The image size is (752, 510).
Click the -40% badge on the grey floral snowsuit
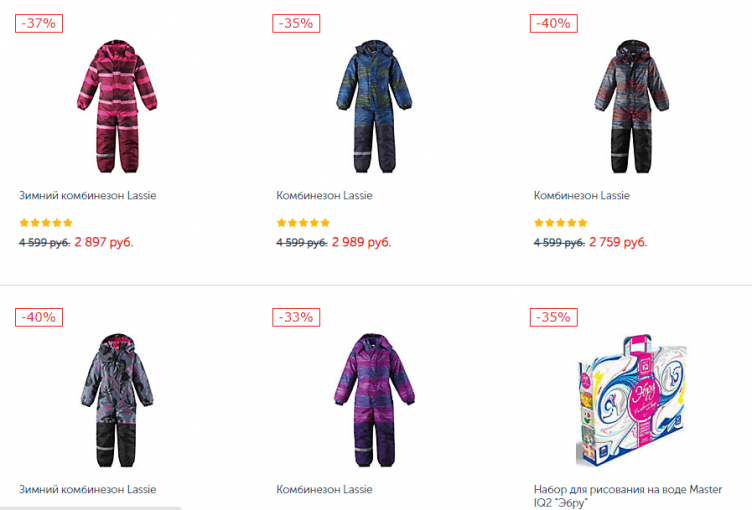[x=39, y=318]
